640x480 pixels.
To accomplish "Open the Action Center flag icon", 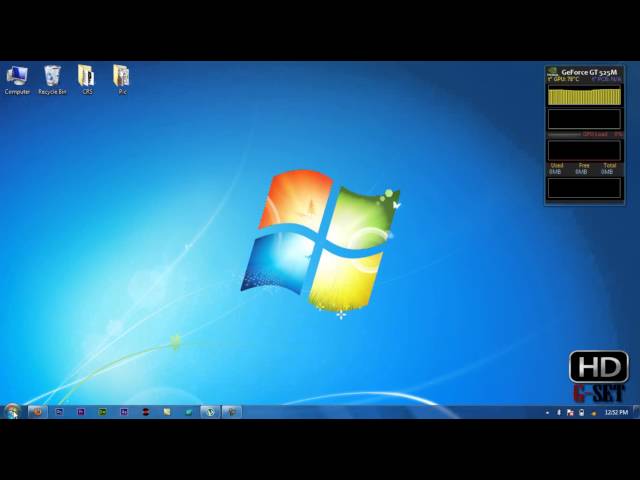I will [570, 413].
